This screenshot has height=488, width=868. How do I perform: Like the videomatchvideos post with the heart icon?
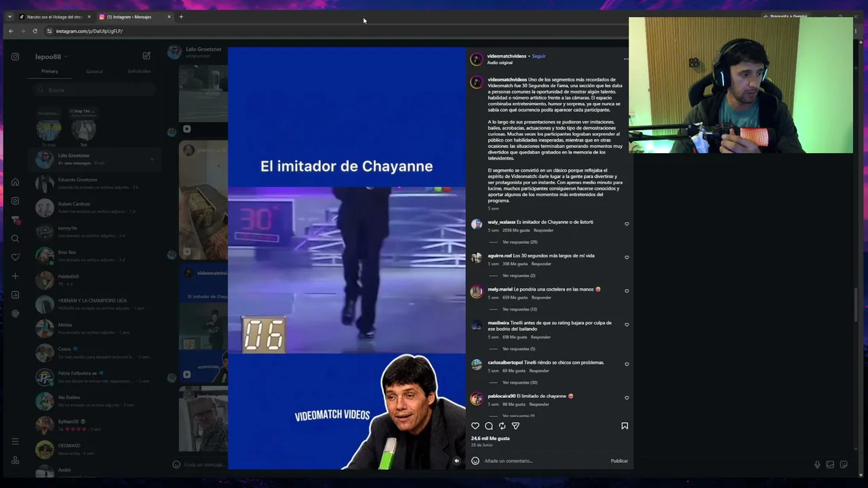pyautogui.click(x=475, y=426)
